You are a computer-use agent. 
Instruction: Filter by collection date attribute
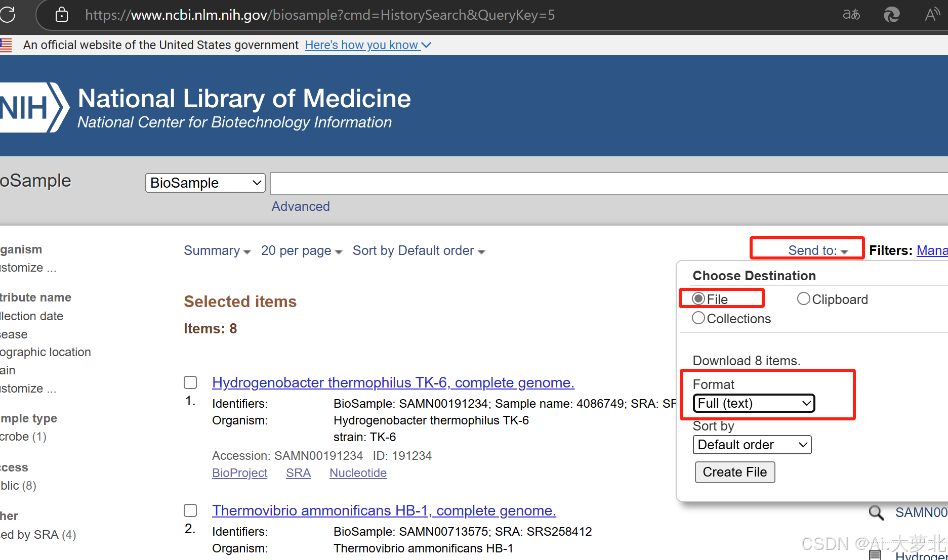[x=31, y=316]
